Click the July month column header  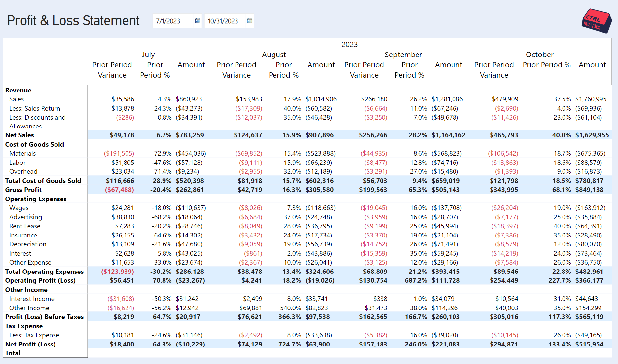tap(148, 55)
